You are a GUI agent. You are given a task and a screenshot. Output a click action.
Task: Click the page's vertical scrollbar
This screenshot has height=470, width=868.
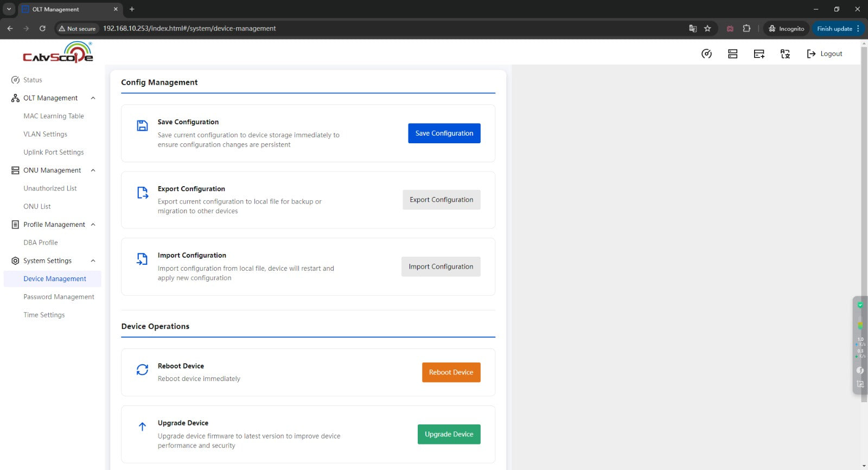point(864,217)
